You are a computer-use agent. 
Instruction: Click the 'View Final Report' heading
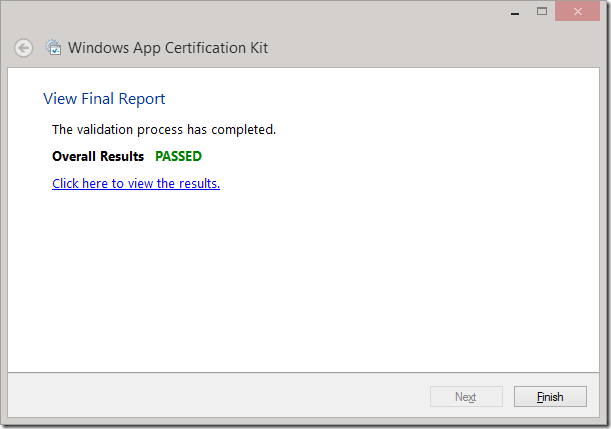click(x=104, y=99)
